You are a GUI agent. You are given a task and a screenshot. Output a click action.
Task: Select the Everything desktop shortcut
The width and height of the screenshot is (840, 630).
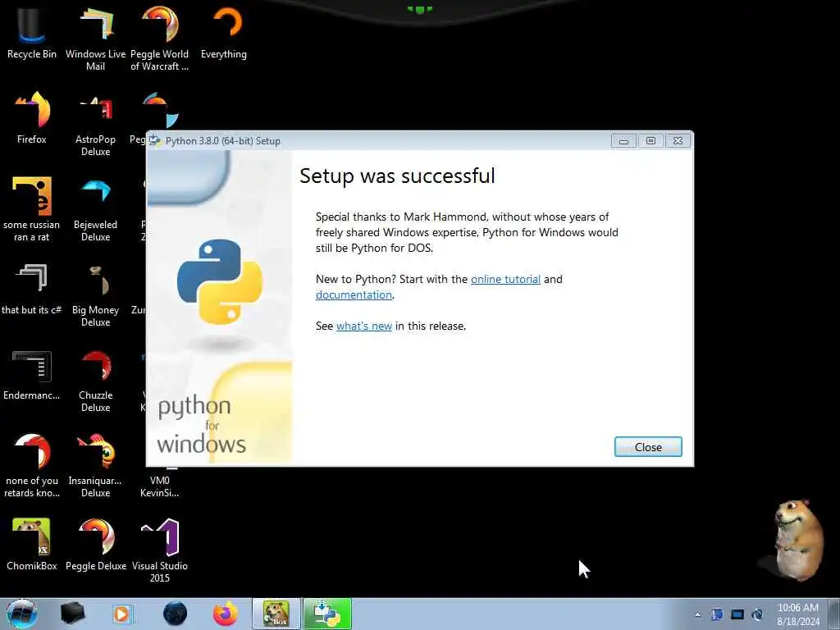click(x=224, y=34)
